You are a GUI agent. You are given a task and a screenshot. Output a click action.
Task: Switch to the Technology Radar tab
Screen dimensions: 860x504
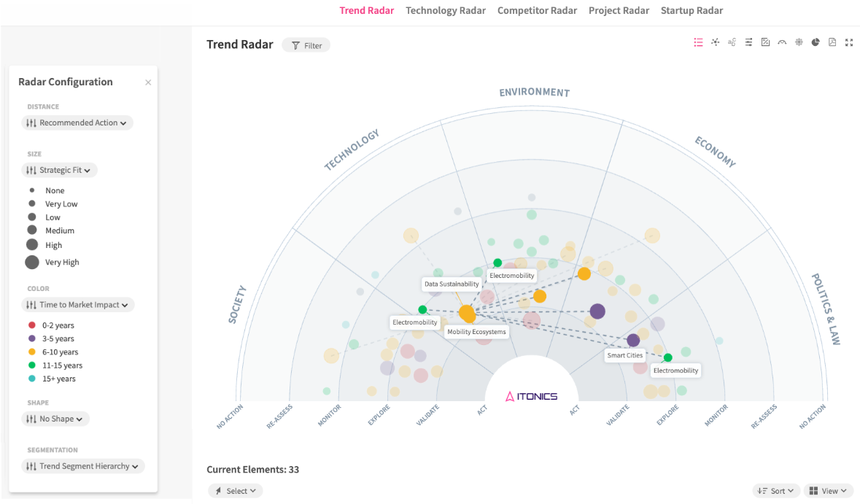tap(446, 10)
